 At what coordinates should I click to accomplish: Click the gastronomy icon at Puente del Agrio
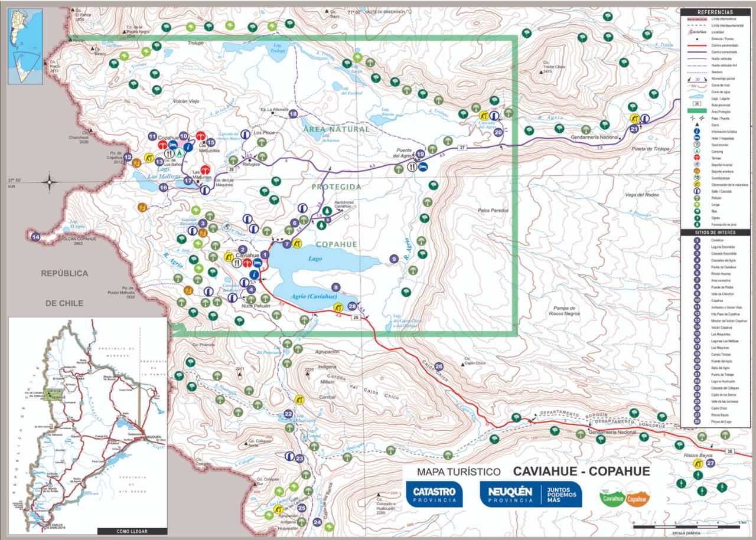412,166
